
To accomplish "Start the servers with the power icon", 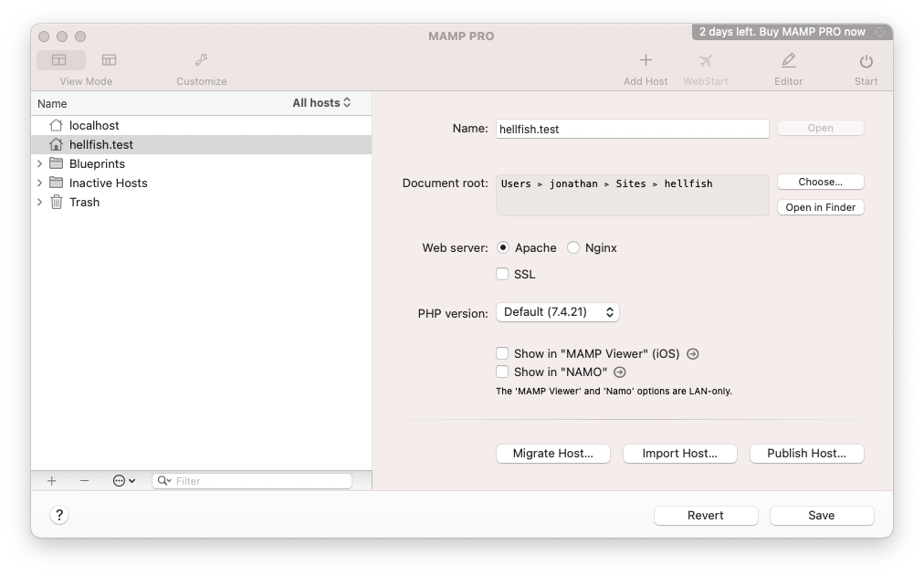I will coord(865,60).
